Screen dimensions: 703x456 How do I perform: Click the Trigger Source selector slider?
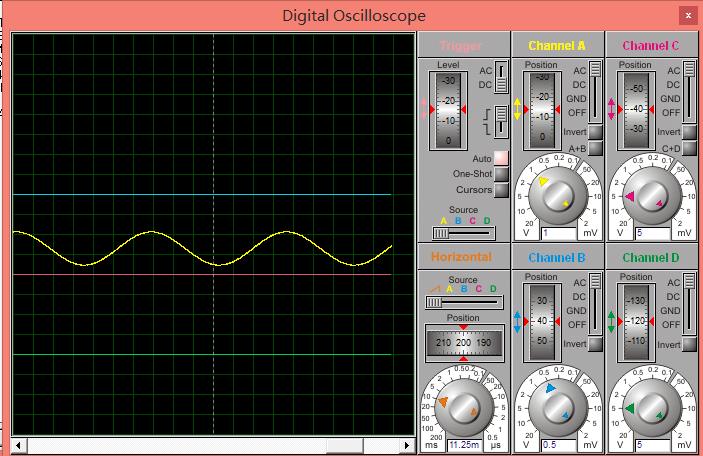(x=464, y=233)
